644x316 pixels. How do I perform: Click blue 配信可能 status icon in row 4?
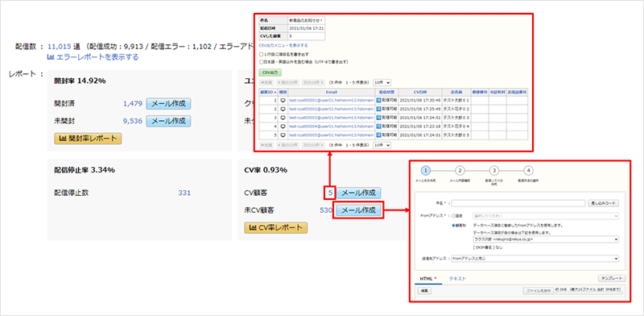pos(378,127)
